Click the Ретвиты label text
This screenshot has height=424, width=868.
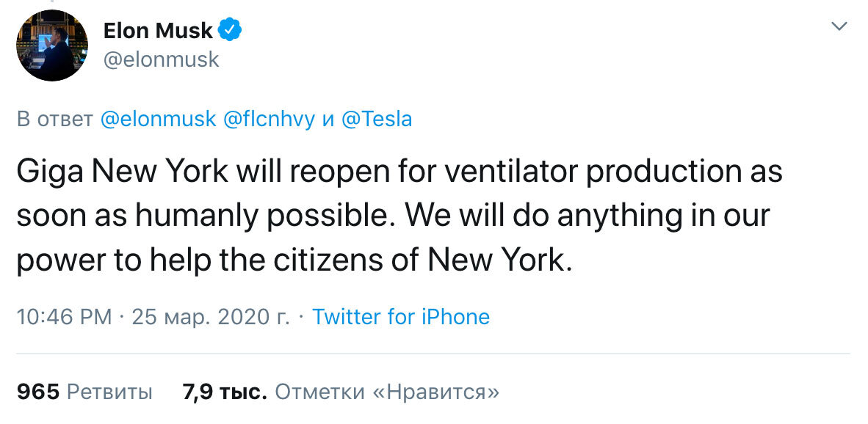pyautogui.click(x=110, y=392)
